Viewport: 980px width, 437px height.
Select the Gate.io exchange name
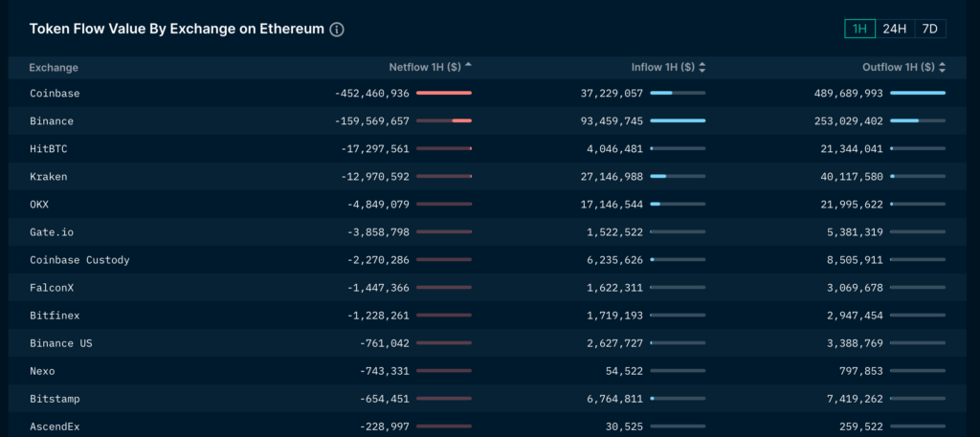(52, 232)
